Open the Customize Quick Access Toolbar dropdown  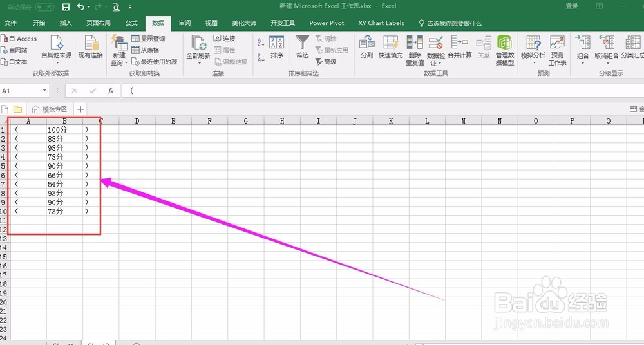(x=130, y=7)
